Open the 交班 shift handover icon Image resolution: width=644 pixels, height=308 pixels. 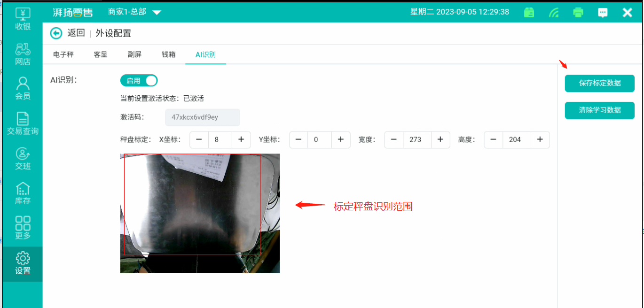tap(23, 159)
